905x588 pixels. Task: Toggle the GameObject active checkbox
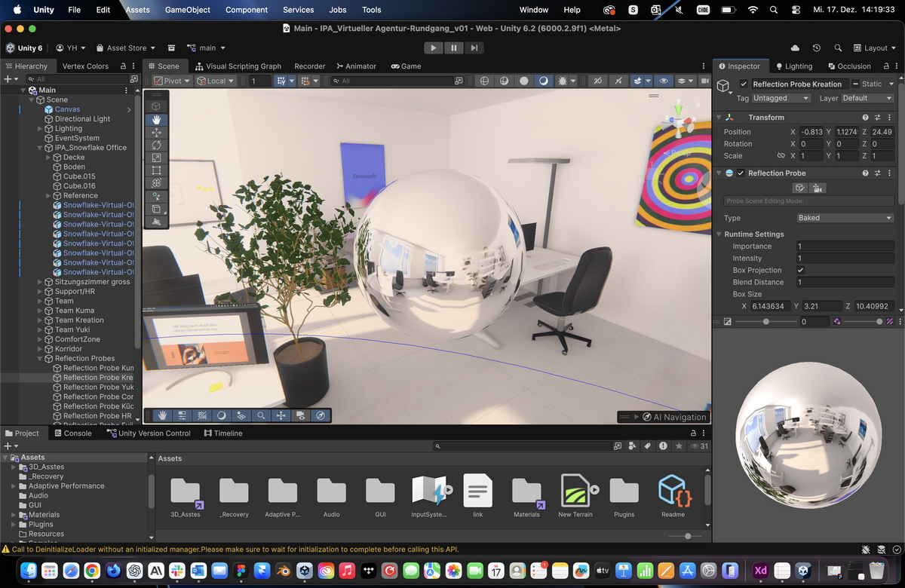744,84
